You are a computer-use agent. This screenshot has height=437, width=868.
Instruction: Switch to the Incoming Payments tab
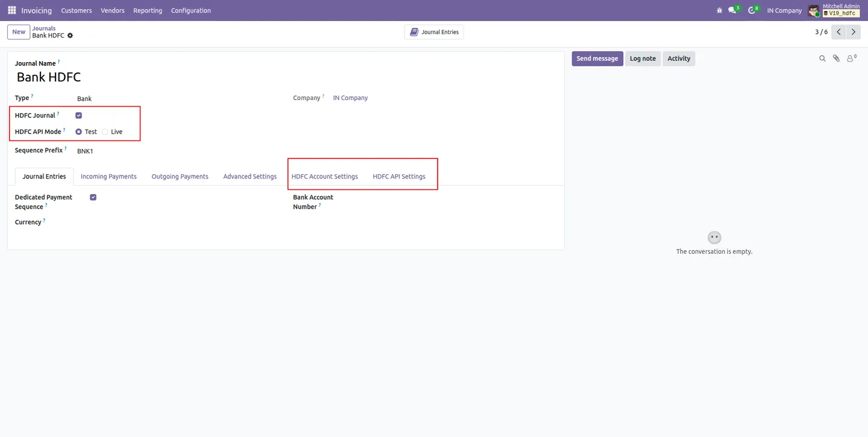[108, 177]
